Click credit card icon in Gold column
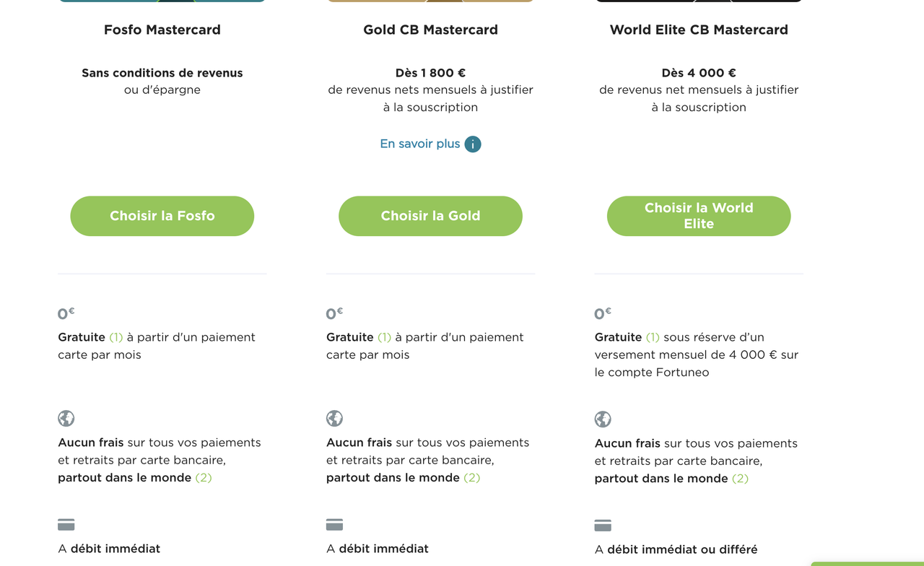 tap(334, 525)
